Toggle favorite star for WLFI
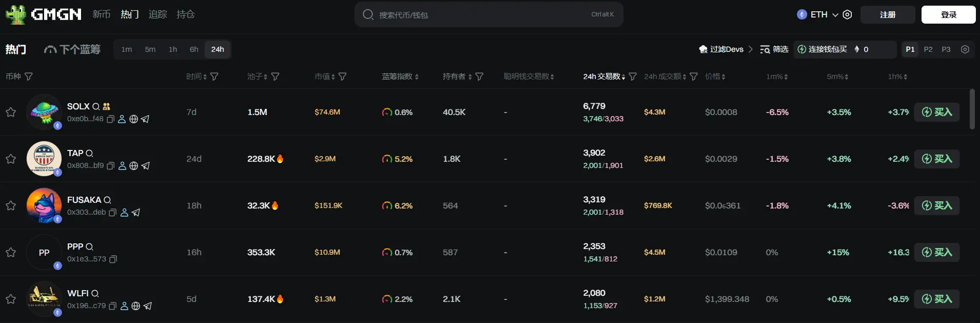 [11, 299]
